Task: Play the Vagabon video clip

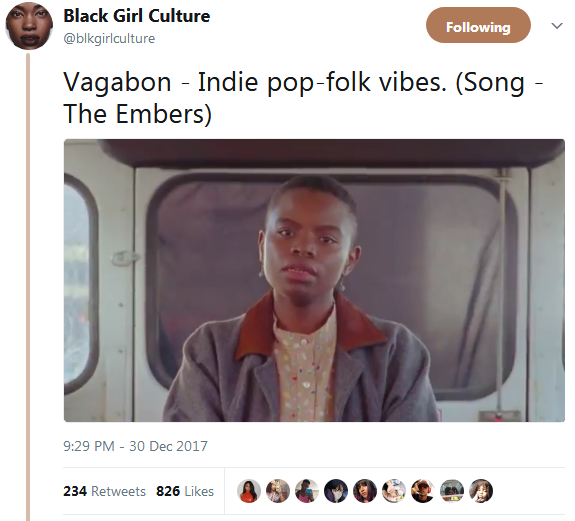Action: 314,280
